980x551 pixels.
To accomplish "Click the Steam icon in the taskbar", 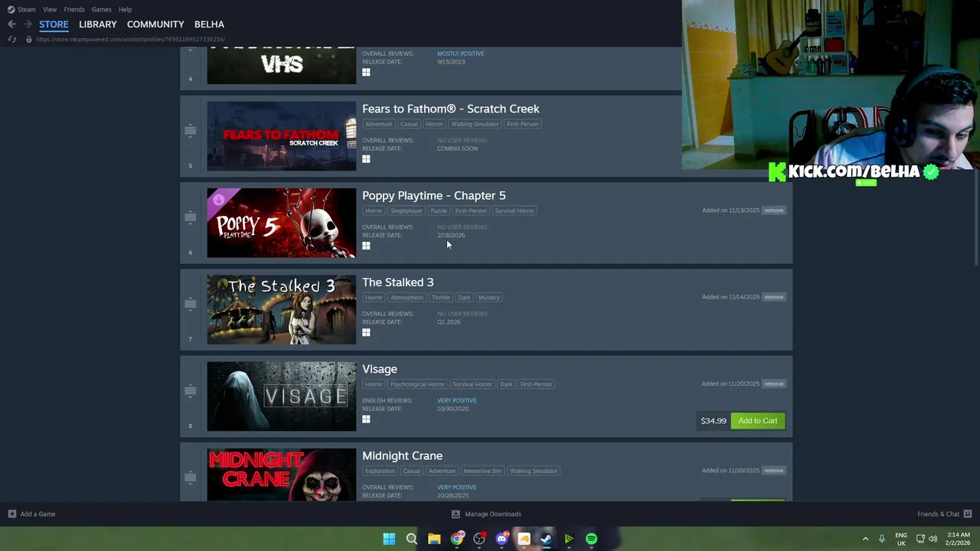I will tap(546, 539).
